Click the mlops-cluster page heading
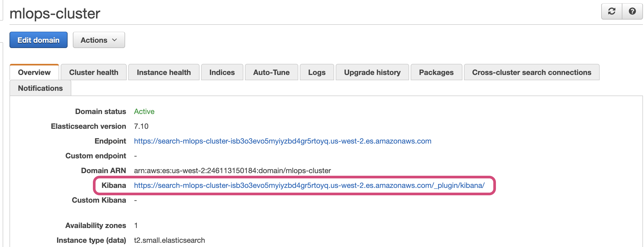Viewport: 644px width, 247px height. [55, 13]
